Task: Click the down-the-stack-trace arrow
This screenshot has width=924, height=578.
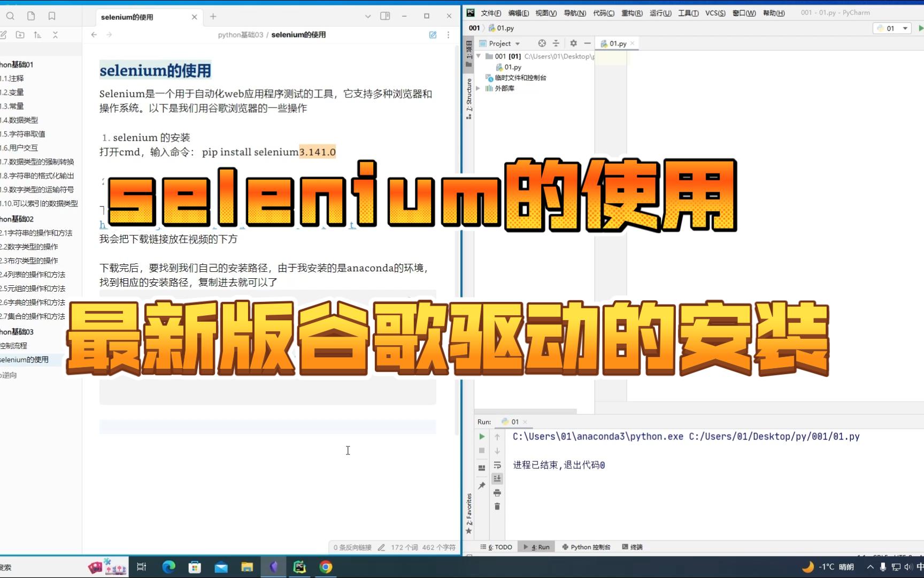Action: coord(497,451)
